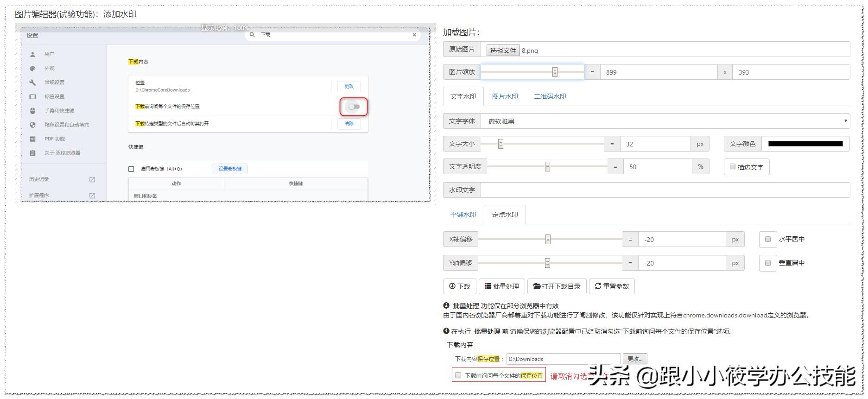Select 手势和快捷键 in the preview sidebar
The width and height of the screenshot is (868, 399).
59,110
